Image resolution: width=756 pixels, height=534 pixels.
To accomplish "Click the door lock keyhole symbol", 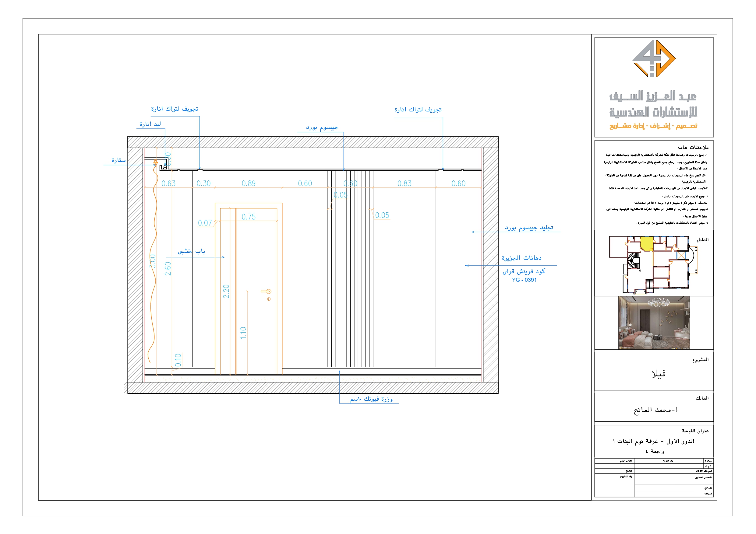I will 269,299.
